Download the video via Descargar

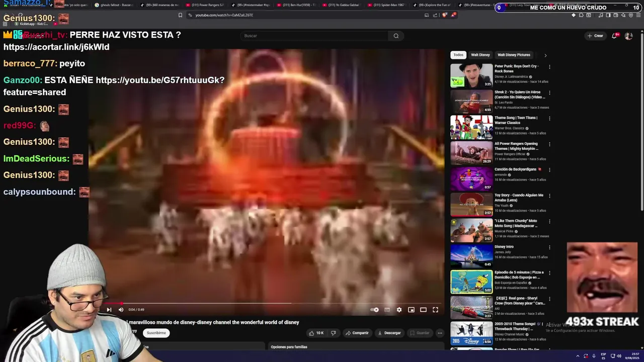point(389,333)
